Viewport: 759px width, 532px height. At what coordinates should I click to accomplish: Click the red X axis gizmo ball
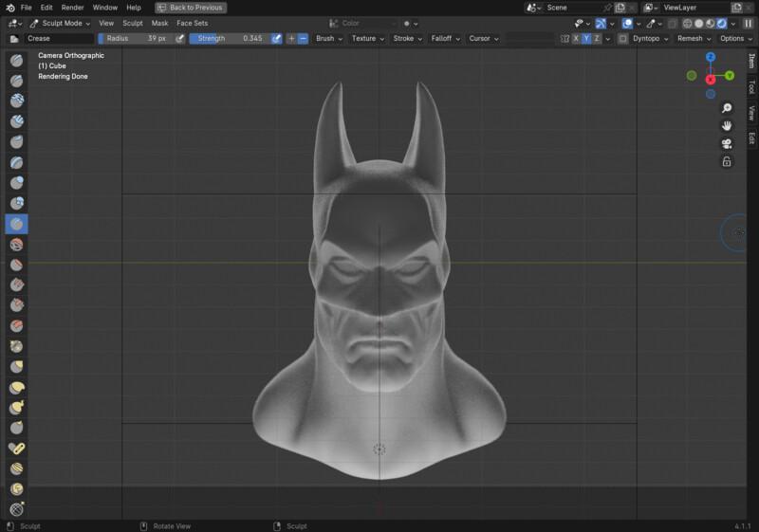[x=711, y=79]
